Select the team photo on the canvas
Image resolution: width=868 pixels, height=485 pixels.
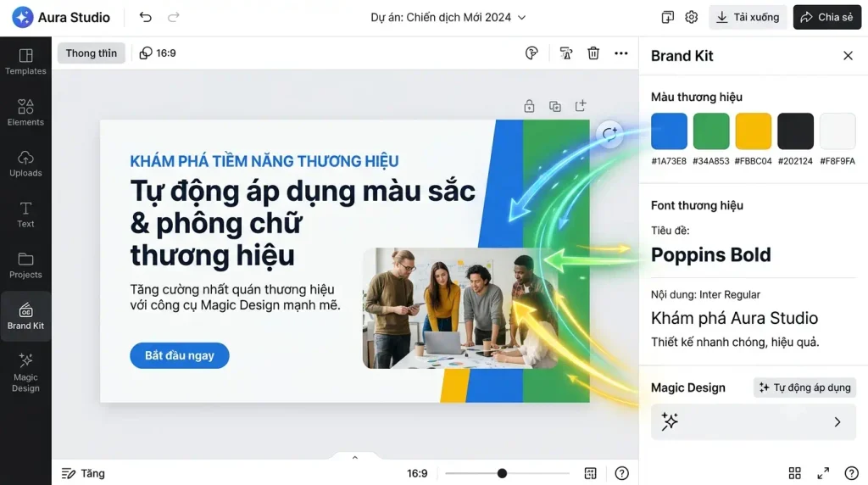pos(459,308)
